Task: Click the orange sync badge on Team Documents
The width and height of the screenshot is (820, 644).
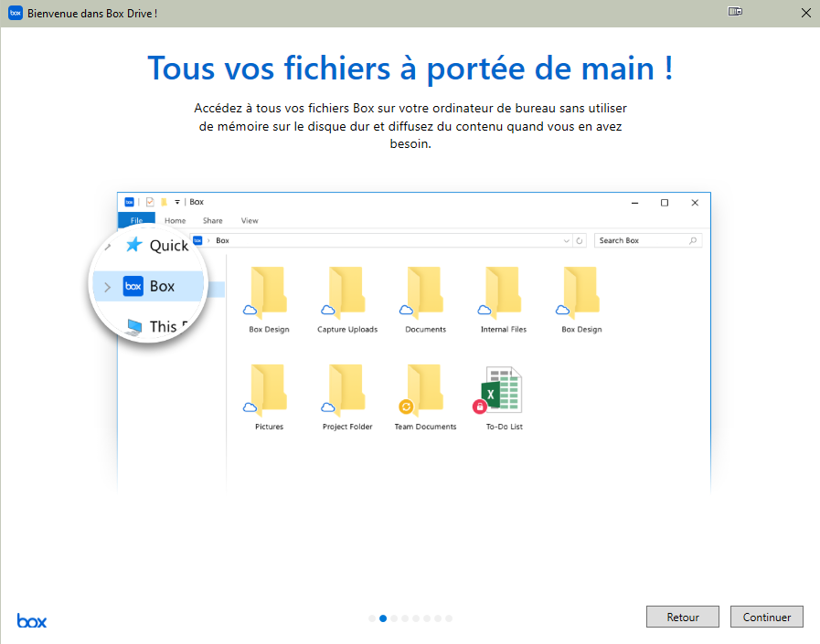Action: [406, 406]
